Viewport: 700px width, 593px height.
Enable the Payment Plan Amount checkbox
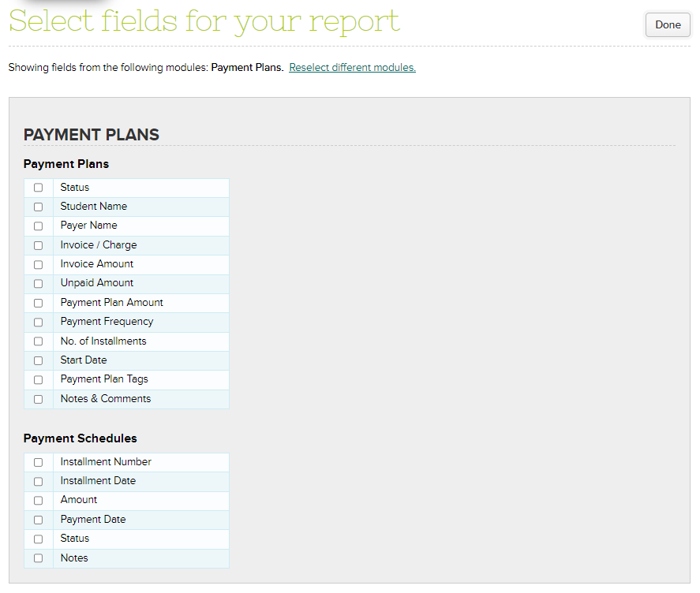click(x=38, y=303)
